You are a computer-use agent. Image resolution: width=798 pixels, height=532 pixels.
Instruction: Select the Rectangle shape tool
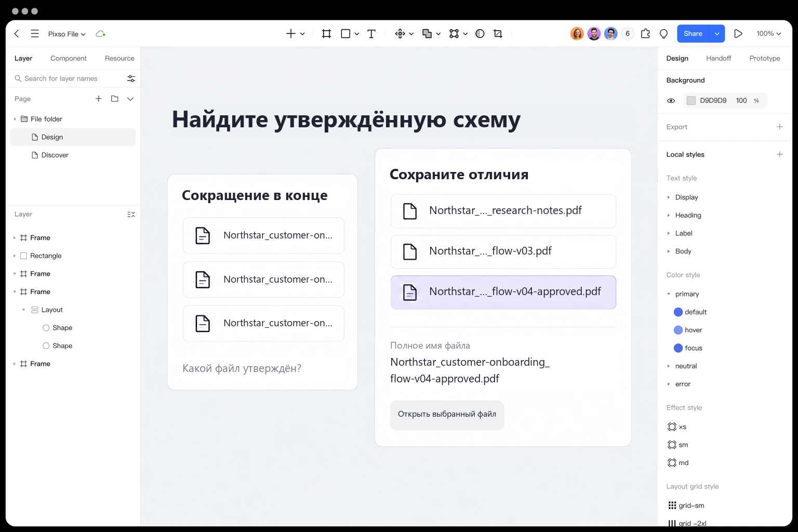click(345, 34)
